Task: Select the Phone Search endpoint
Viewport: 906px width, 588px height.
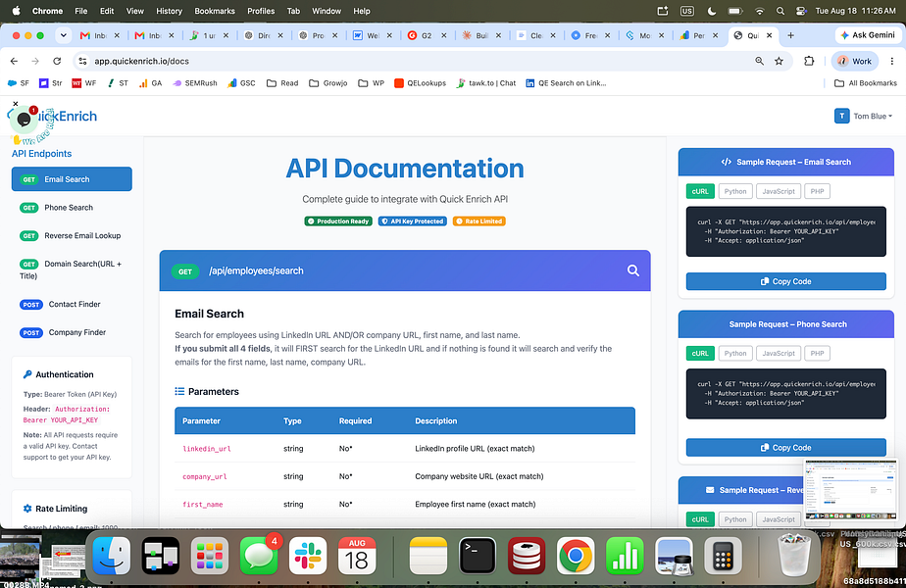Action: click(72, 208)
